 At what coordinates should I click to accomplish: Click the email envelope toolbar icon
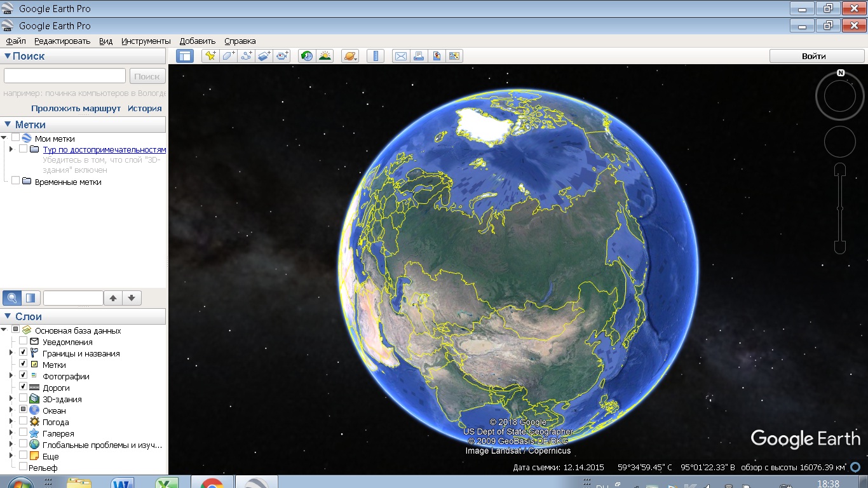401,56
